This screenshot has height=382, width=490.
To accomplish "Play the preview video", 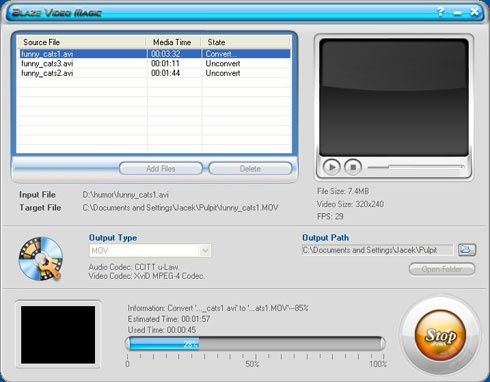I will [x=331, y=167].
